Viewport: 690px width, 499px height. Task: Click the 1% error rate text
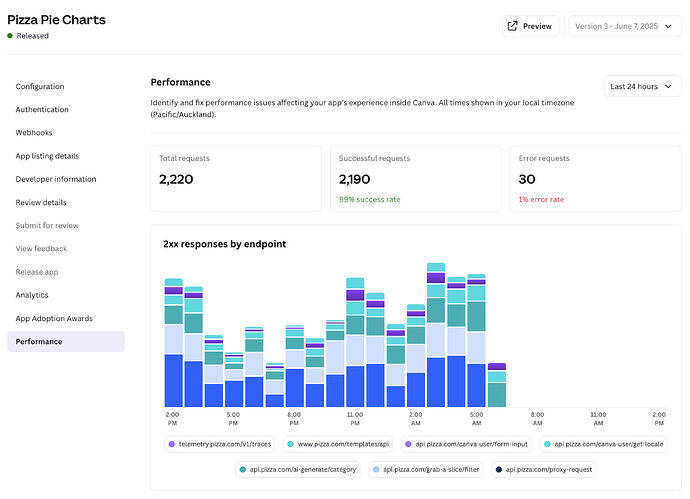[541, 199]
